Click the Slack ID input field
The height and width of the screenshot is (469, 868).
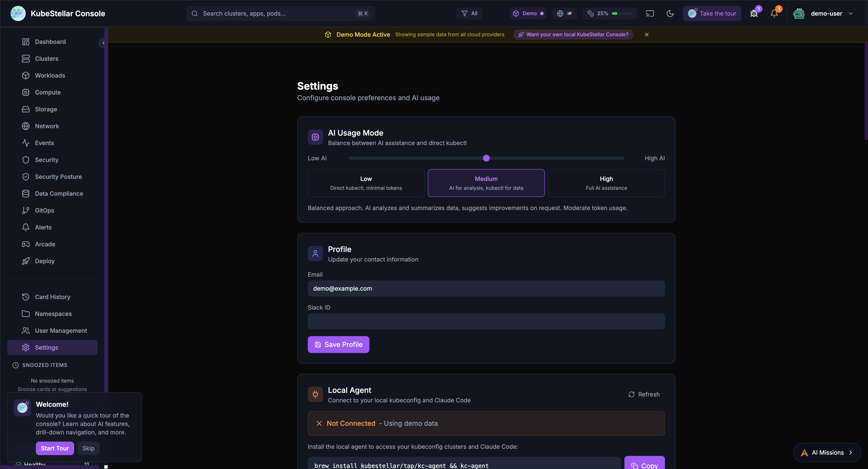click(x=486, y=321)
